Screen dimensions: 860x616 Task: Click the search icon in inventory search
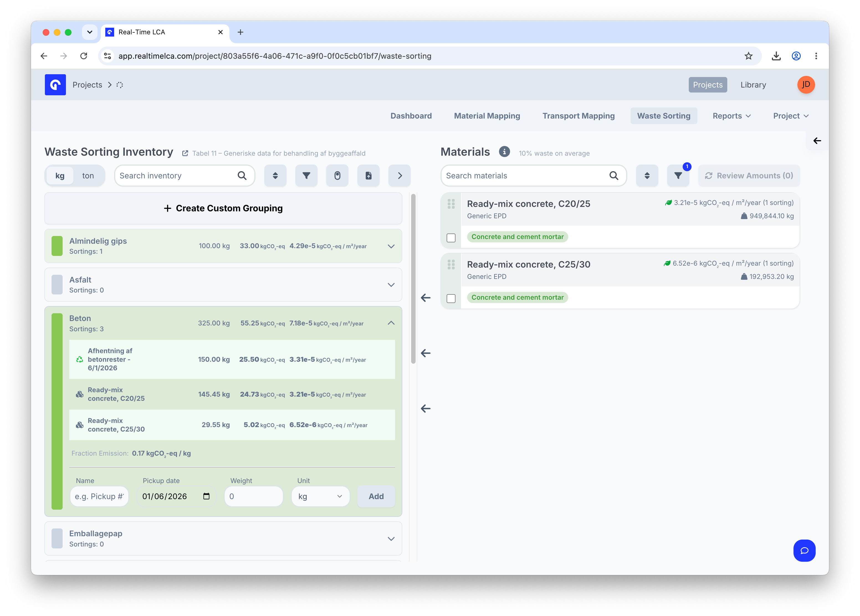tap(242, 176)
